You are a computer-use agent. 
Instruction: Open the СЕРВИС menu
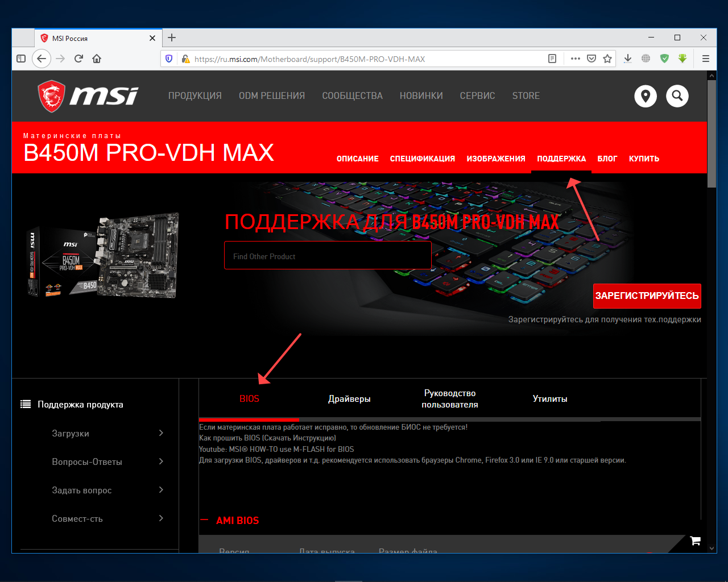(x=478, y=95)
